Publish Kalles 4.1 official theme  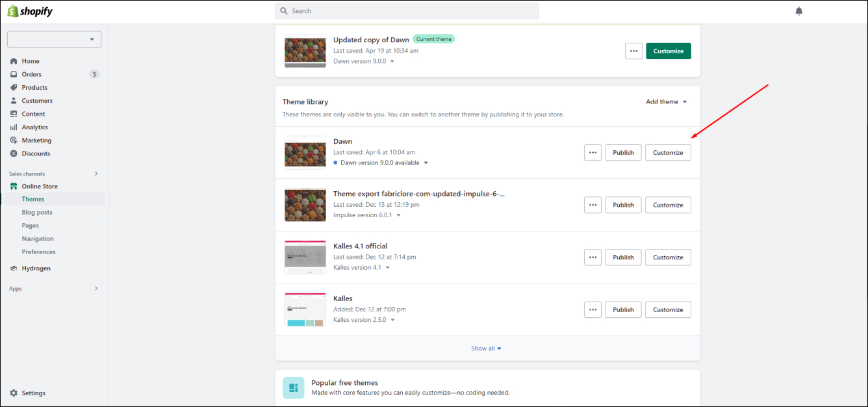pyautogui.click(x=623, y=257)
